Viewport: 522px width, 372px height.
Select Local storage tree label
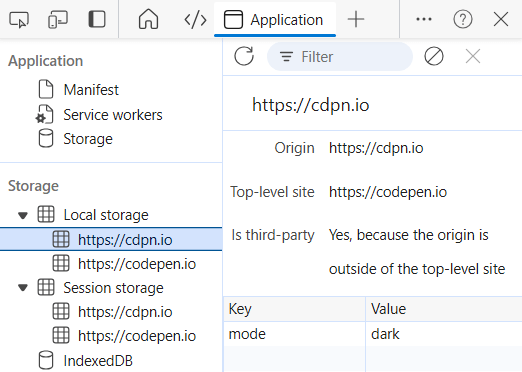(x=106, y=215)
